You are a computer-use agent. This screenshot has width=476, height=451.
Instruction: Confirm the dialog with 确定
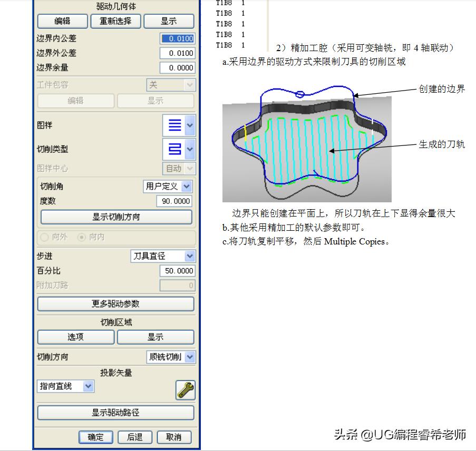(95, 437)
